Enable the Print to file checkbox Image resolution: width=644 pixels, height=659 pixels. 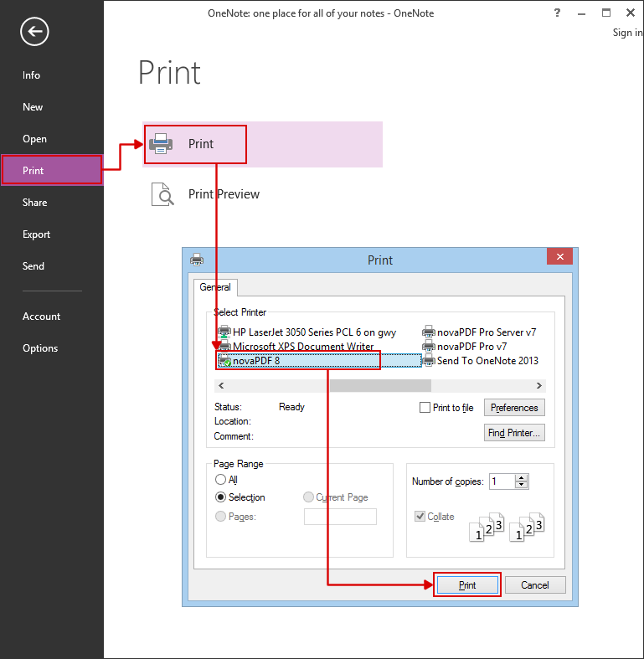(425, 408)
